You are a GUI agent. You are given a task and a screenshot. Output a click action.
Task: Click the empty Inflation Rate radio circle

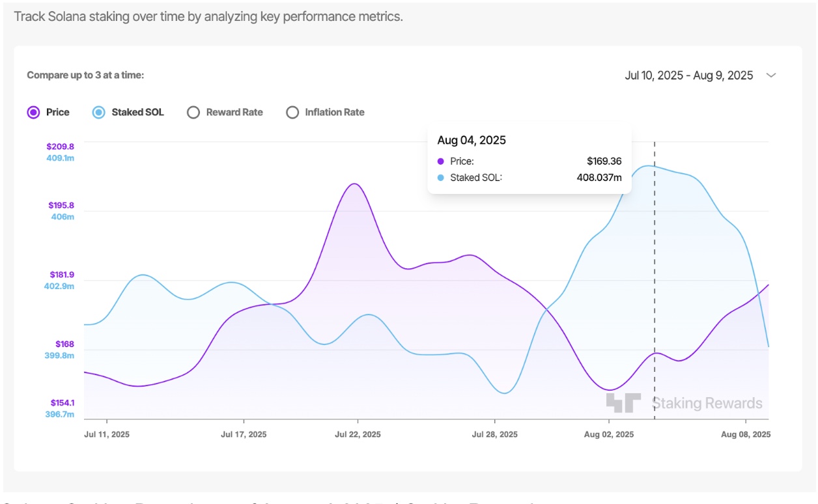click(292, 112)
